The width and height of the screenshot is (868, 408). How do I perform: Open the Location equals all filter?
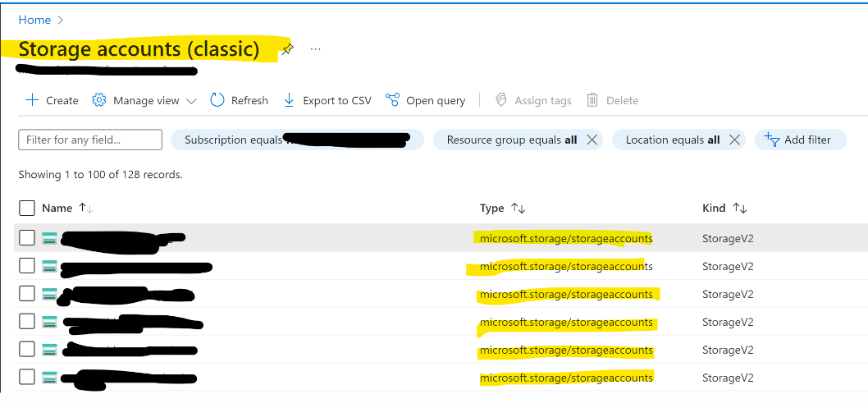[673, 140]
